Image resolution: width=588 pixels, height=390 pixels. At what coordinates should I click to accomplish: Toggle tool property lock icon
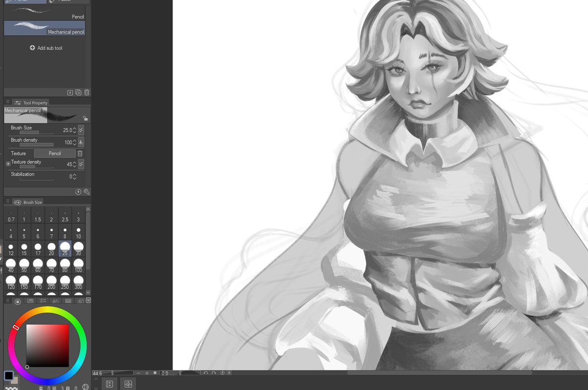click(85, 118)
